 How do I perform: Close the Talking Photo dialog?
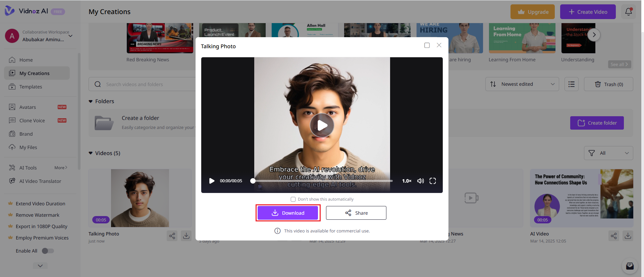pos(439,45)
